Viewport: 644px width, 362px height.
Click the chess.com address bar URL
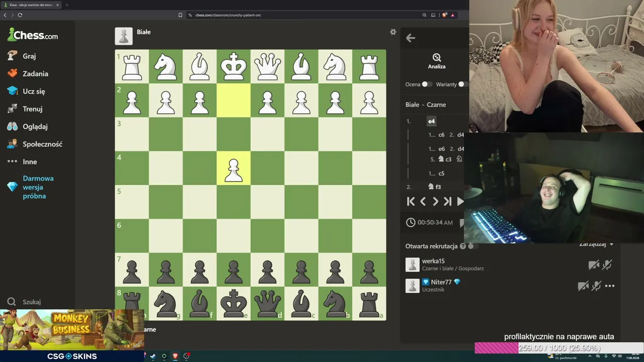pos(228,15)
